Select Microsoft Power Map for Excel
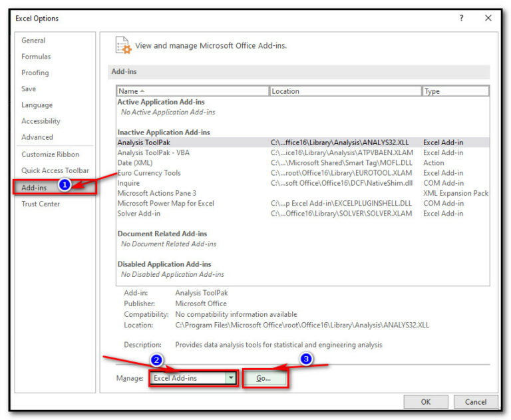Image resolution: width=511 pixels, height=420 pixels. coord(166,203)
